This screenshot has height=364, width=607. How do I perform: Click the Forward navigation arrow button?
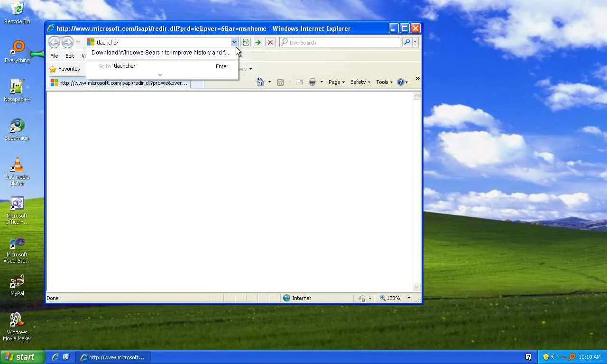coord(68,42)
